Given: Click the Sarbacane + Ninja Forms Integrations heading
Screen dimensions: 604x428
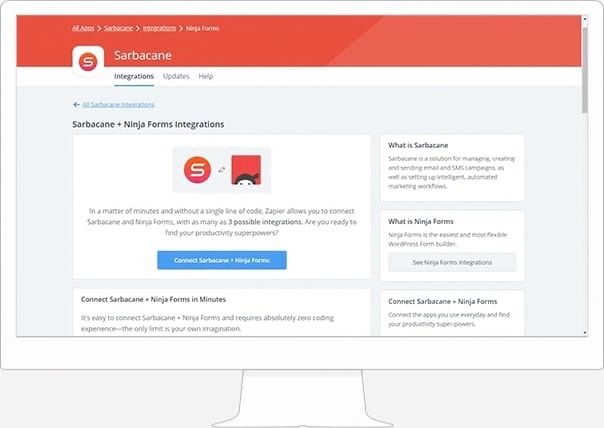Looking at the screenshot, I should (148, 124).
